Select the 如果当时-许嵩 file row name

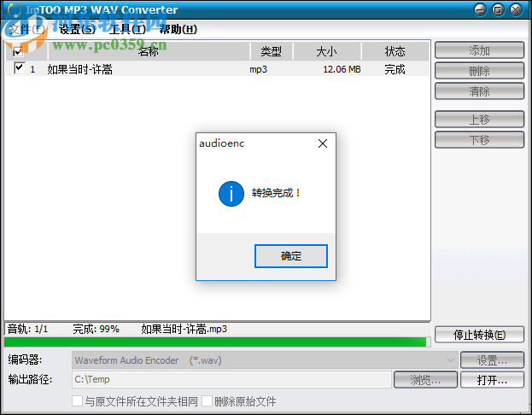(79, 69)
